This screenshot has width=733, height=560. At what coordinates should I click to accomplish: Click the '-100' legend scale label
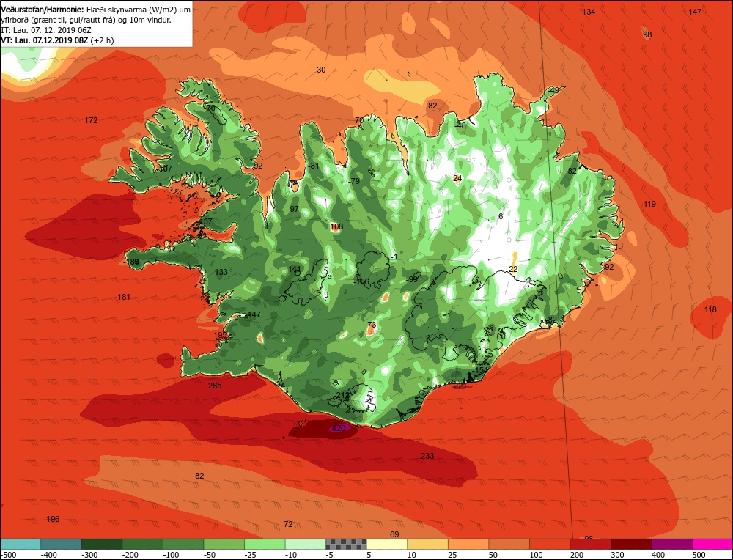point(171,555)
